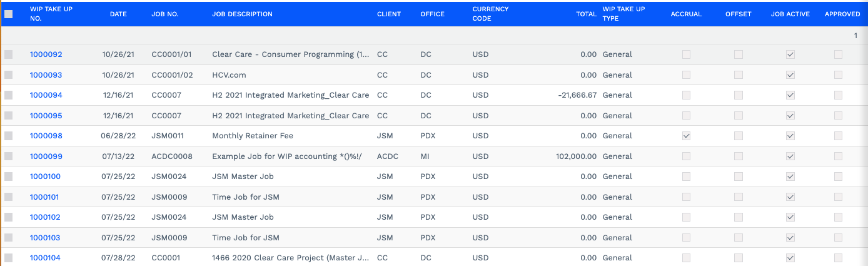The height and width of the screenshot is (266, 868).
Task: Click the Job Description column header
Action: click(242, 14)
